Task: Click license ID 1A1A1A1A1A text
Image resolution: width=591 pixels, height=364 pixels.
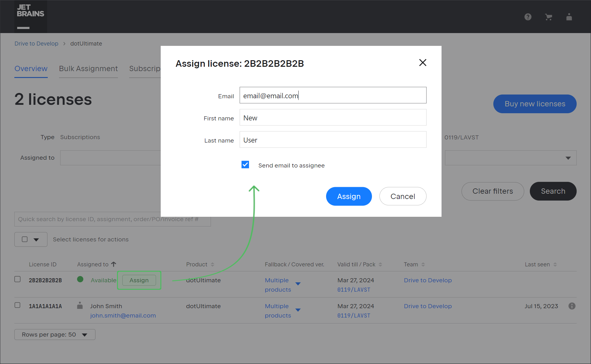Action: point(45,306)
